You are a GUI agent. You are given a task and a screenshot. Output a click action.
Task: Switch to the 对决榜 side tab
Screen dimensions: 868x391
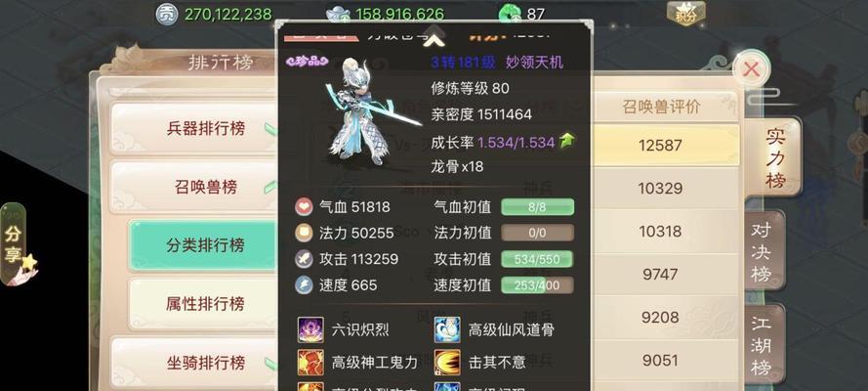765,251
